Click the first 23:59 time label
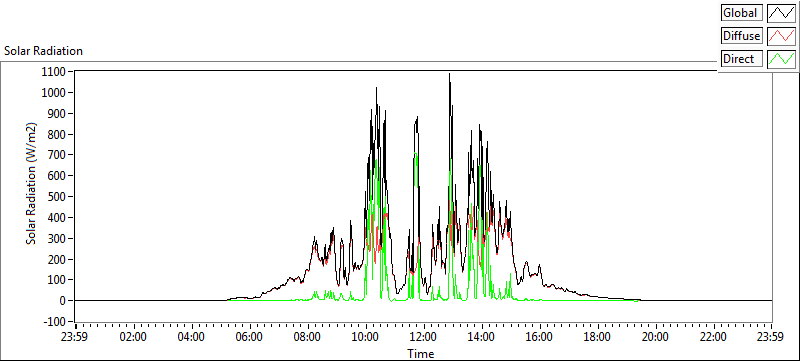800x361 pixels. (75, 337)
